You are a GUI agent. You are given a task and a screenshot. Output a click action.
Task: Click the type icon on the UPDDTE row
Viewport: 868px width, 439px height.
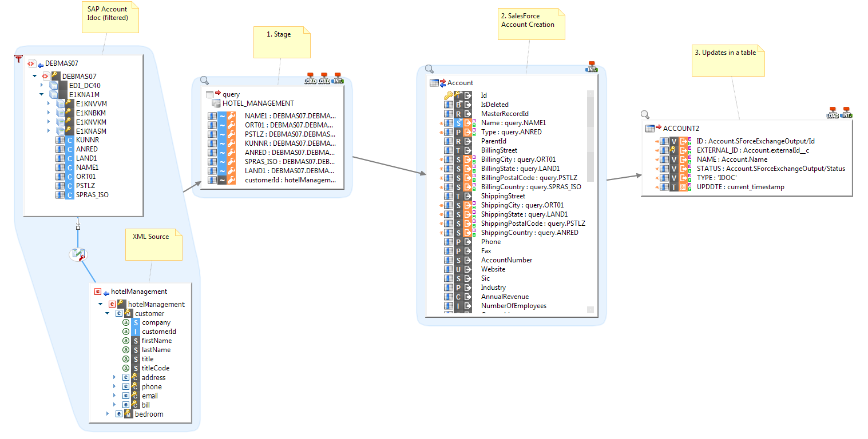674,187
